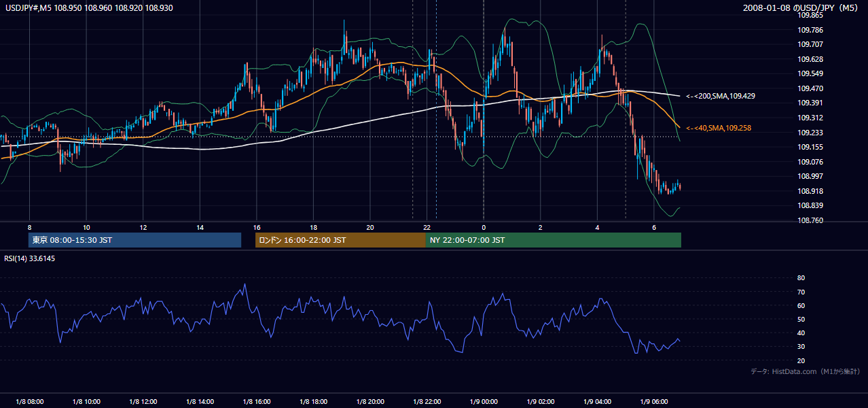This screenshot has width=868, height=408.
Task: Click price axis label 109.076
Action: tap(810, 162)
